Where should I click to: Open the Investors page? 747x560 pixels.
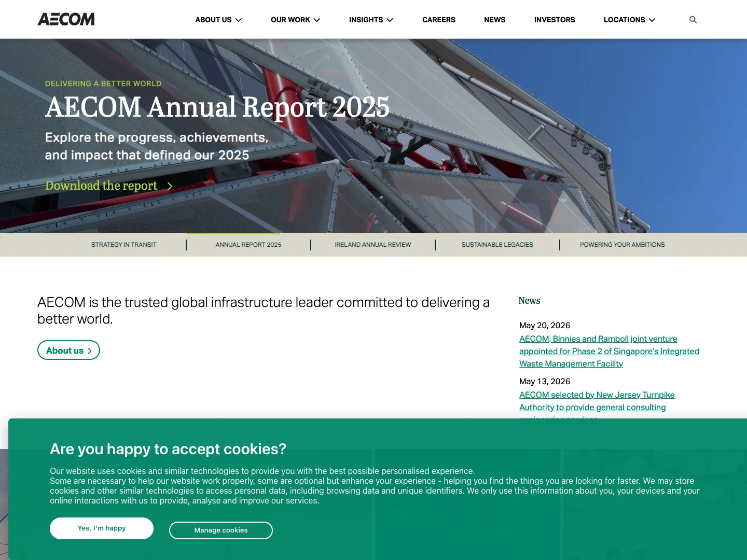pyautogui.click(x=555, y=20)
